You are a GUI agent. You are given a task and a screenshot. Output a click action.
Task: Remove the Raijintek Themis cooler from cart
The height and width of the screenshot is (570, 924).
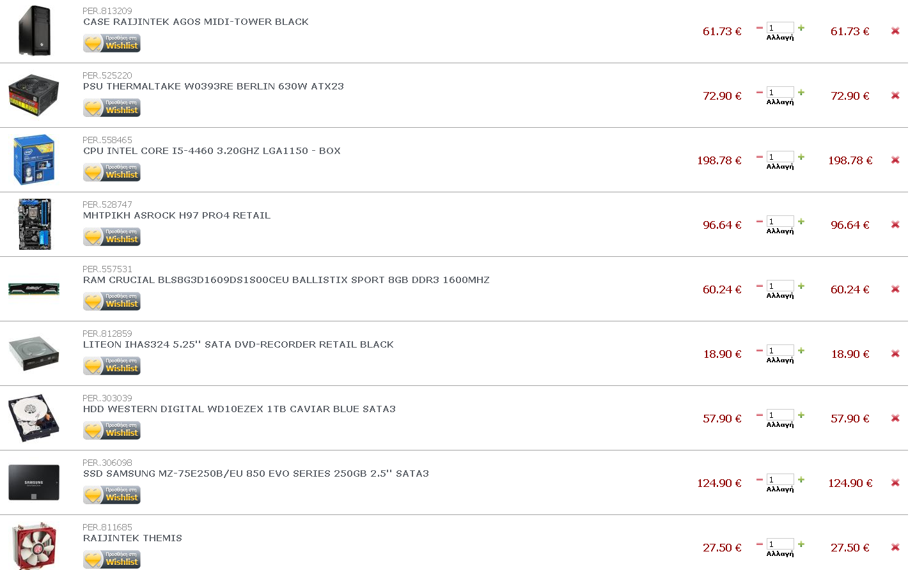pos(895,548)
